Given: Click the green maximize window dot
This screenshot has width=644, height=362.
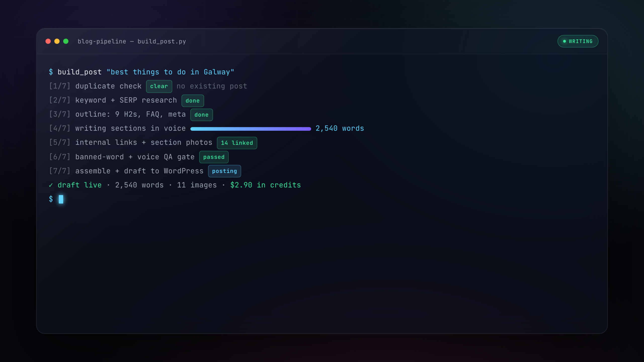Looking at the screenshot, I should click(66, 41).
